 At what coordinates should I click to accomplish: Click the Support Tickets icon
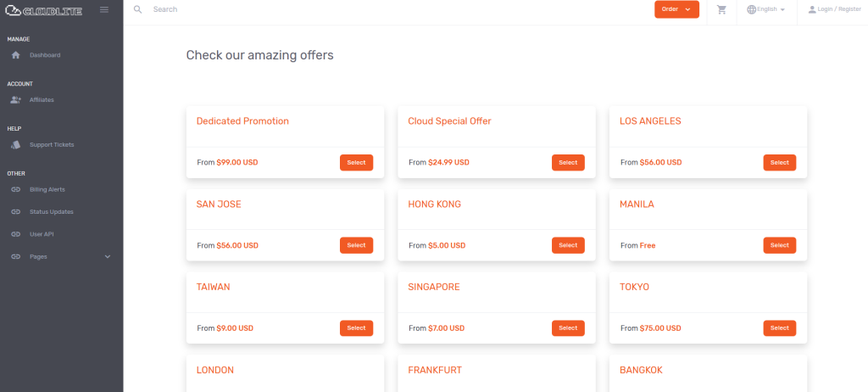point(15,145)
